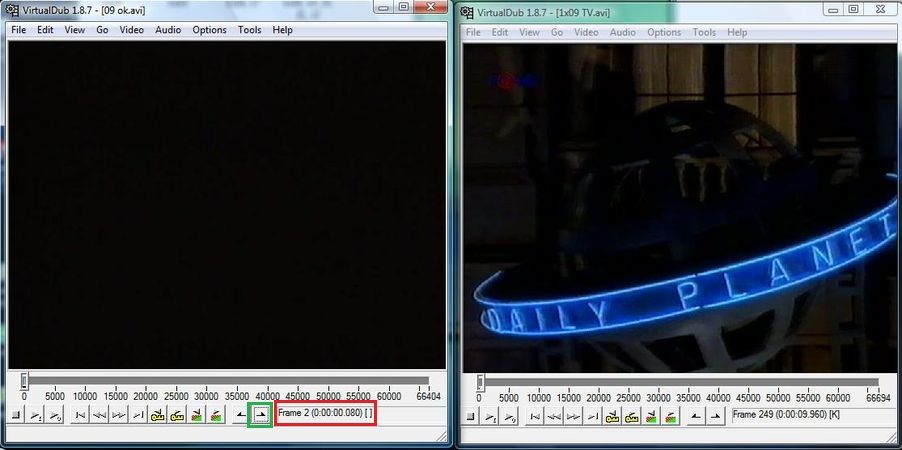
Task: Open Edit menu in 09 ok.avi window
Action: (45, 30)
